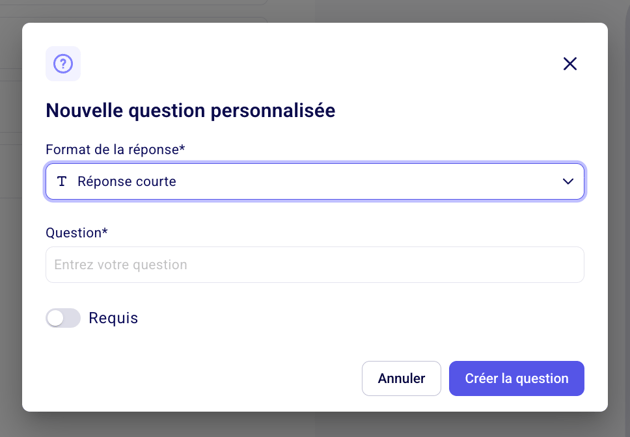Expand format list via the chevron arrow
This screenshot has width=630, height=437.
568,182
